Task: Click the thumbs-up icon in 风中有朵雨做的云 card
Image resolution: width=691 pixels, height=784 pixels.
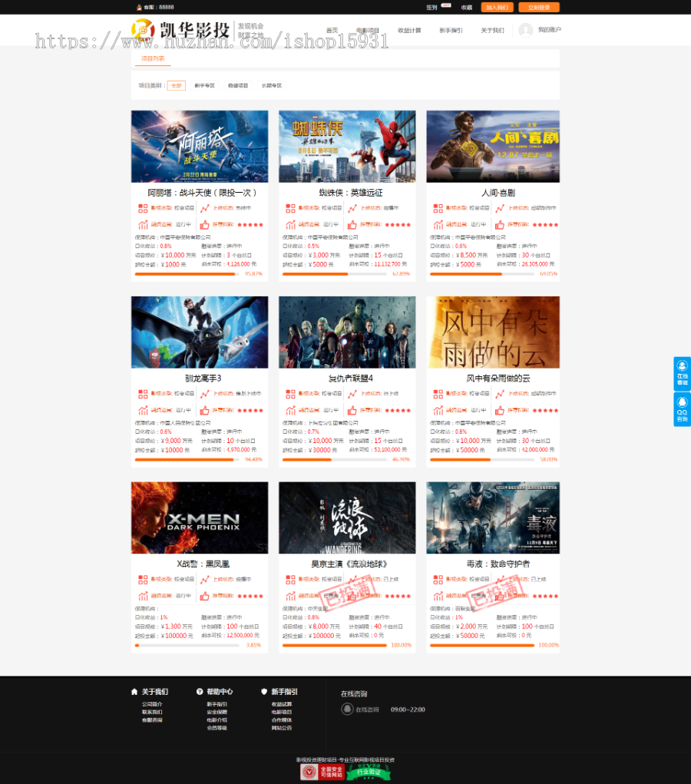Action: [500, 411]
